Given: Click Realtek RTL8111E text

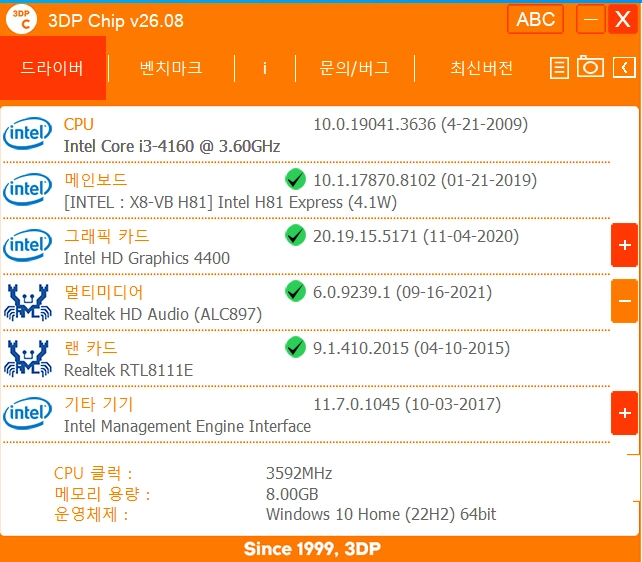Looking at the screenshot, I should coord(129,370).
